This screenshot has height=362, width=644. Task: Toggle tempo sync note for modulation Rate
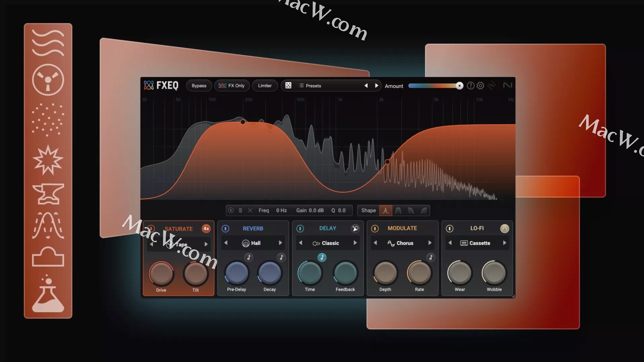(431, 257)
